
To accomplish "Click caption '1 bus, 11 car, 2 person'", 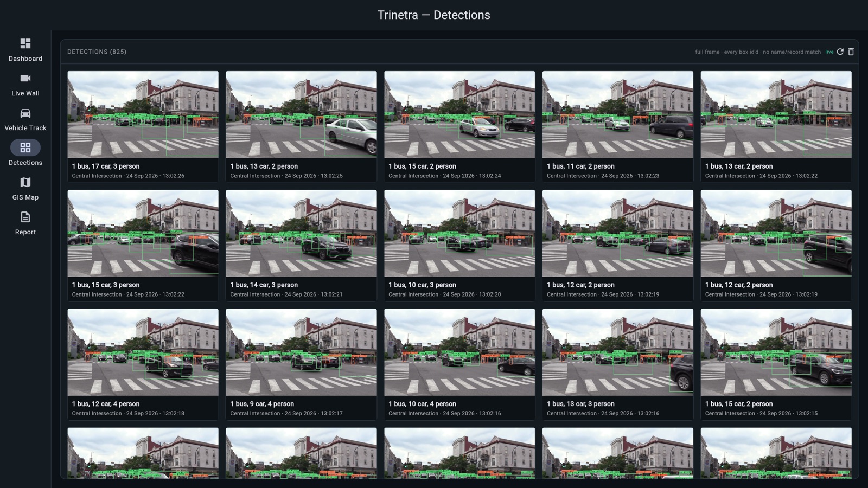I will click(580, 166).
